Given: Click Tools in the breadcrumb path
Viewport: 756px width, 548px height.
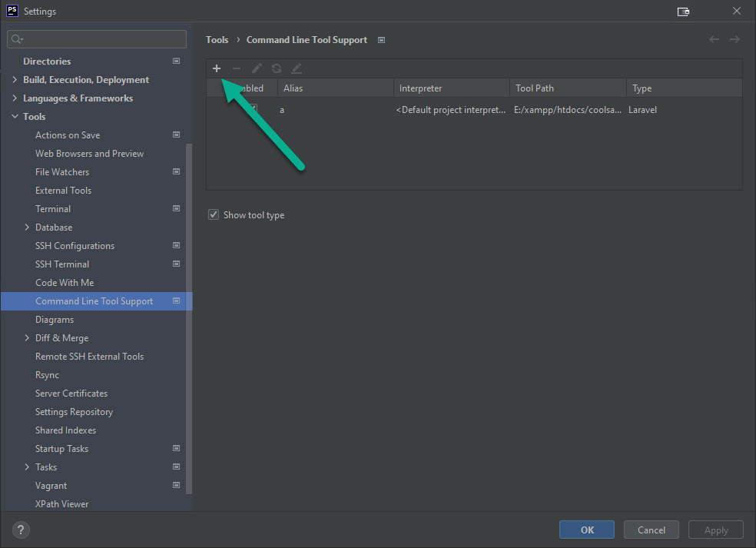Looking at the screenshot, I should point(217,39).
